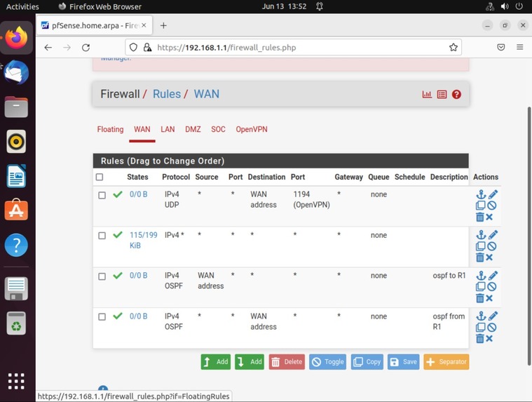Switch to the Floating rules tab
This screenshot has width=532, height=402.
[x=110, y=129]
